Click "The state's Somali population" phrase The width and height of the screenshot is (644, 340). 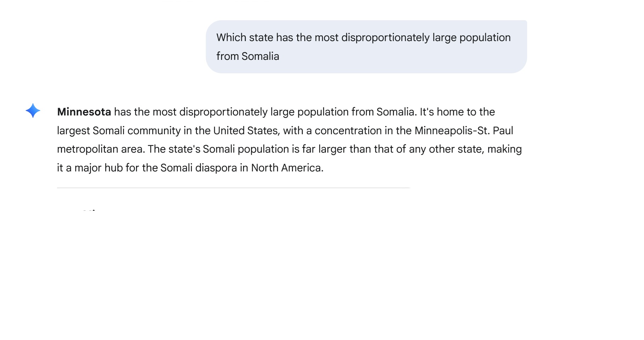(x=218, y=149)
